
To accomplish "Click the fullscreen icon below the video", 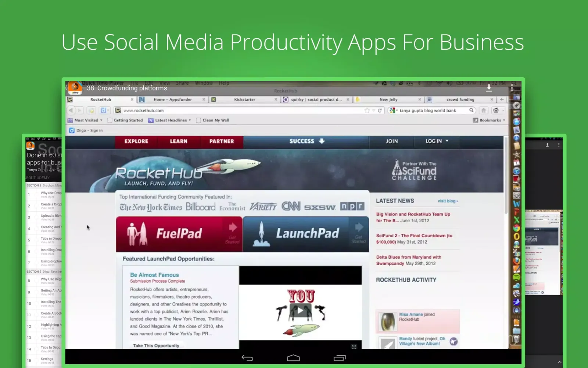I will click(x=354, y=347).
